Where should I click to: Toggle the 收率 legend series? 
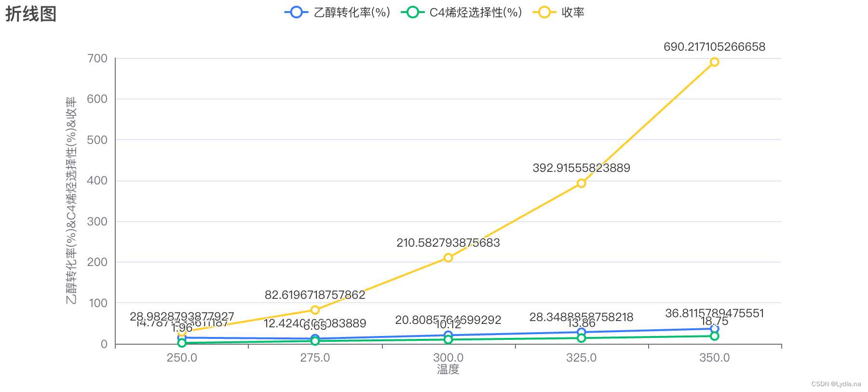click(559, 13)
